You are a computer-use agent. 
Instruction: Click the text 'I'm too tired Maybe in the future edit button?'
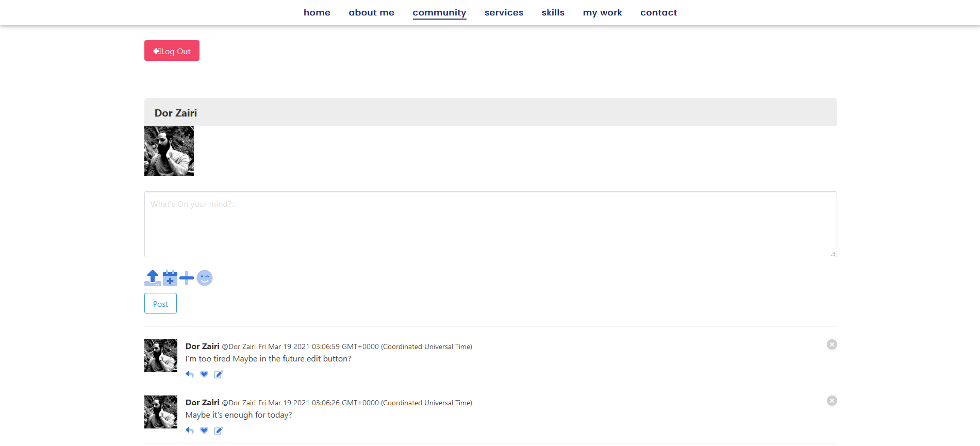pyautogui.click(x=268, y=359)
